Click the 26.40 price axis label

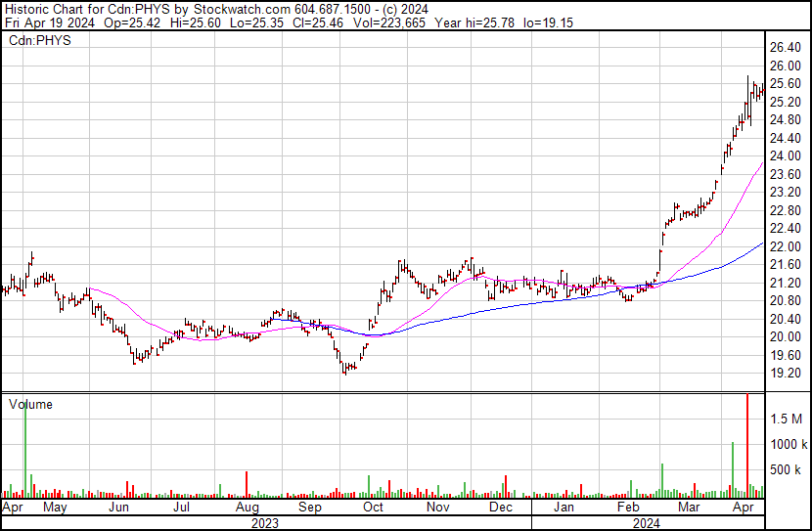point(788,47)
